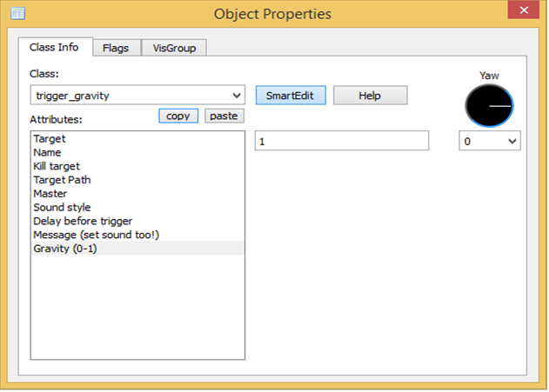Open the Class dropdown list
This screenshot has height=392, width=549.
(238, 96)
